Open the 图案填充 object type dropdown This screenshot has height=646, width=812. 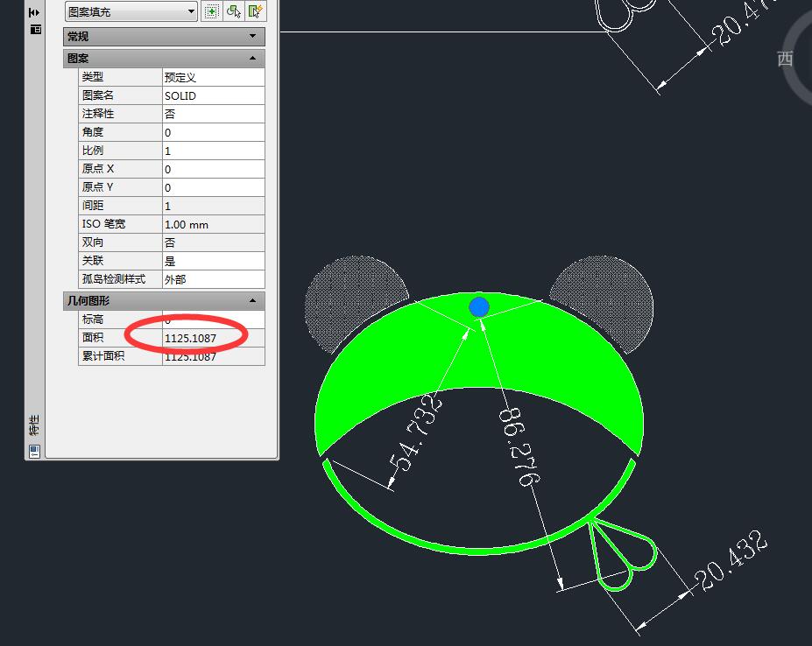(x=131, y=11)
